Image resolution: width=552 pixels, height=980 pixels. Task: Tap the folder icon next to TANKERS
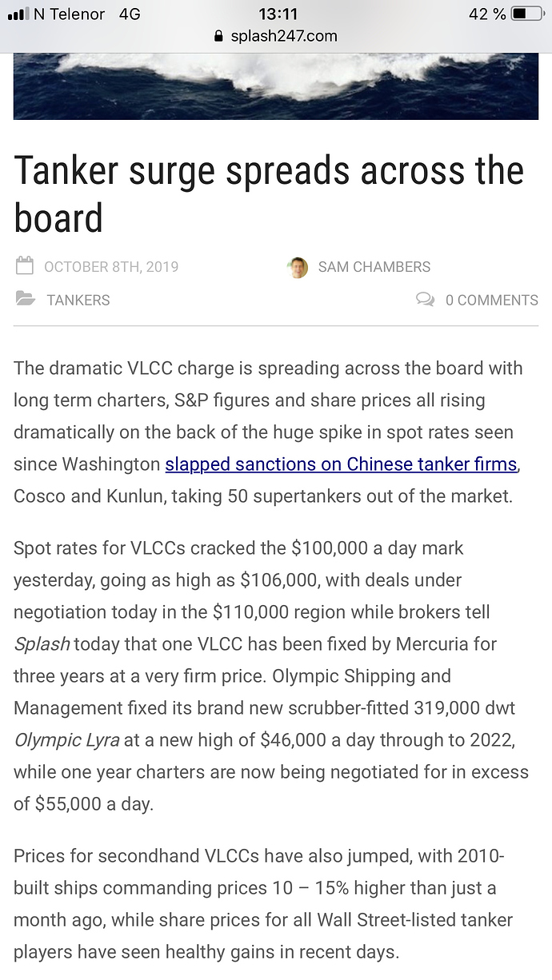(26, 300)
